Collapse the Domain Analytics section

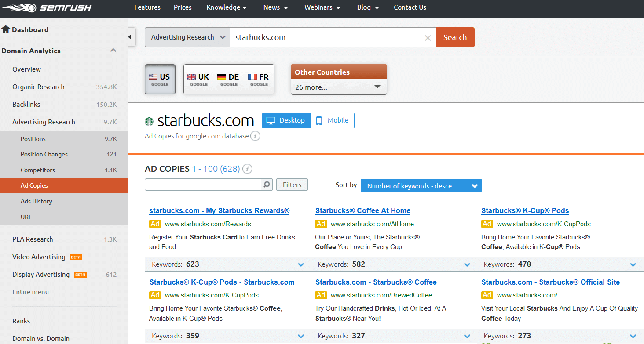(x=113, y=50)
